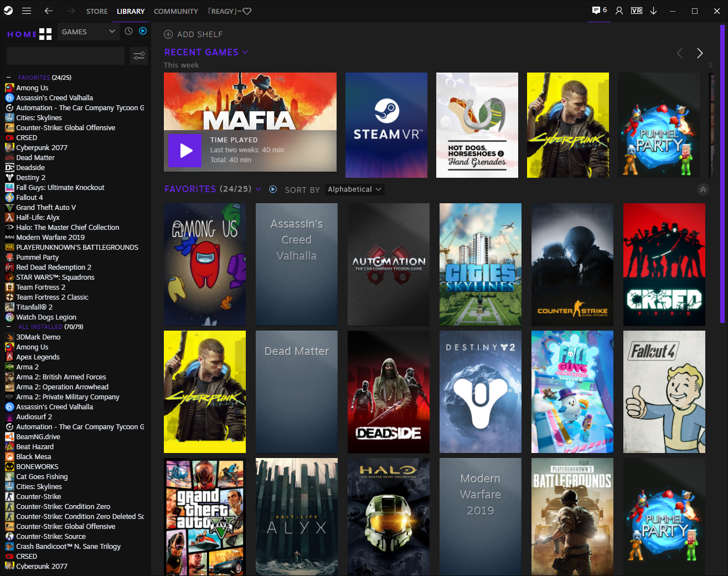This screenshot has width=728, height=576.
Task: Sort library by recent activity clock
Action: 128,32
